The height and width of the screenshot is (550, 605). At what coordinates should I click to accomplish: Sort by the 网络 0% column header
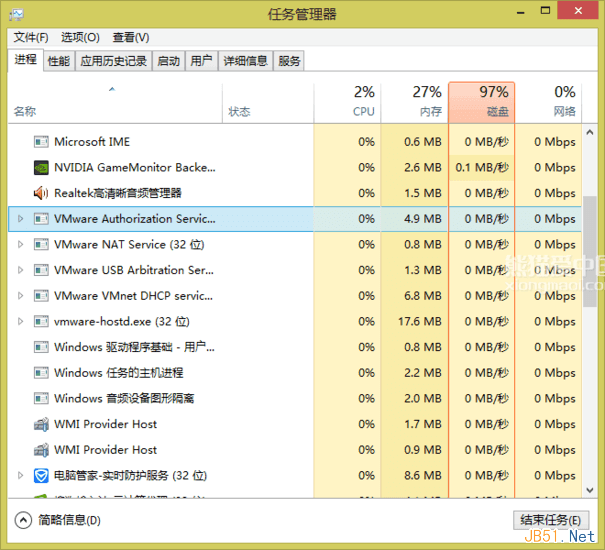click(x=549, y=103)
